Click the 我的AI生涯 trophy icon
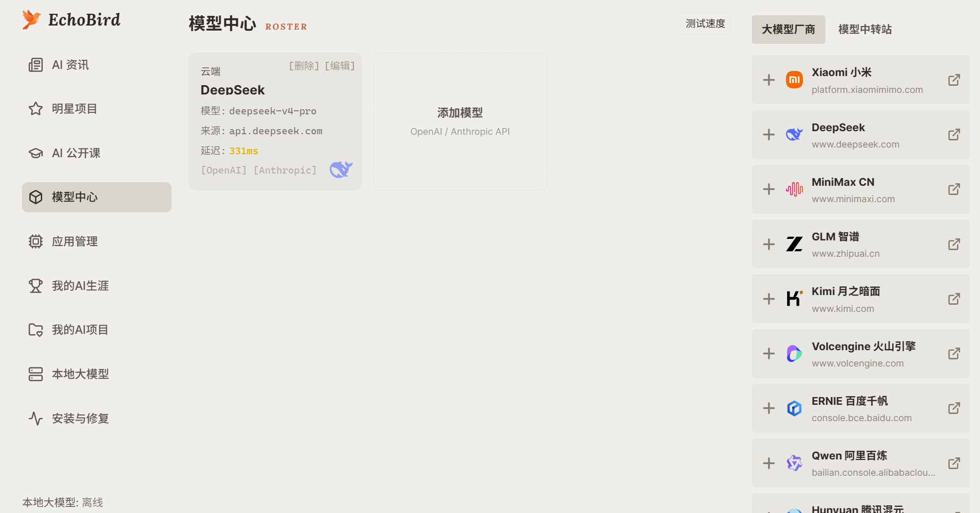The height and width of the screenshot is (513, 980). pos(36,286)
